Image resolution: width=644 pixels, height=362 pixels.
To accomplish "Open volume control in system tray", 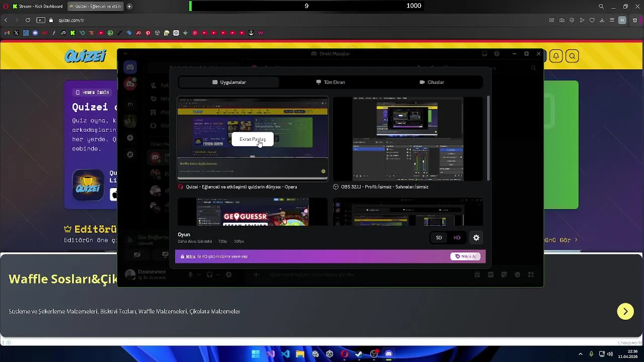I will (610, 354).
